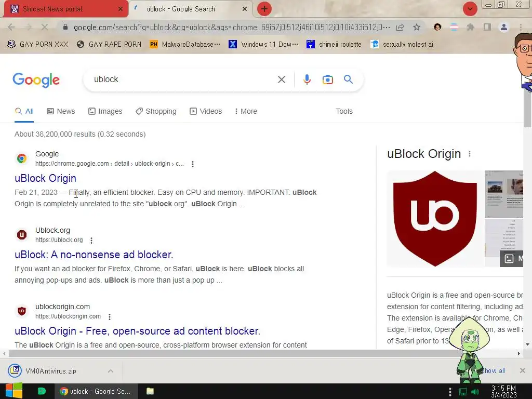
Task: Open the MalwareDatabase bookmark
Action: click(185, 45)
